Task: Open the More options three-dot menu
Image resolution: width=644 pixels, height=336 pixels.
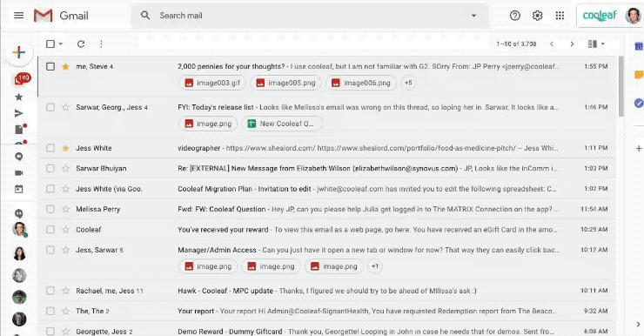Action: 101,44
